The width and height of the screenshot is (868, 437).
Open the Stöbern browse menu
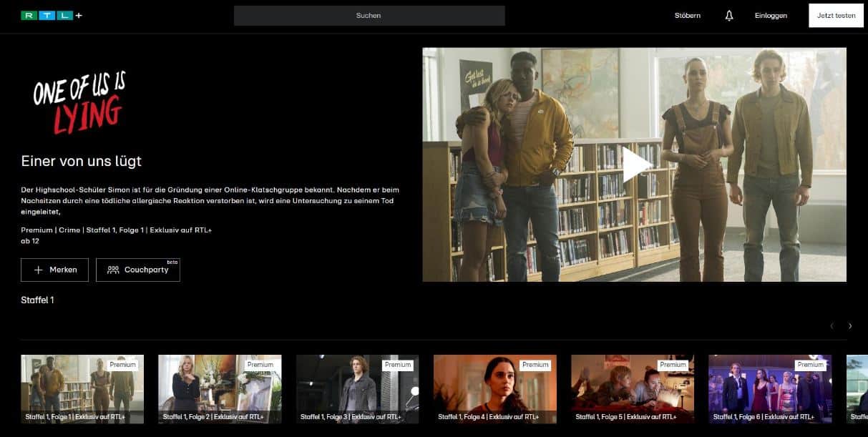coord(688,16)
